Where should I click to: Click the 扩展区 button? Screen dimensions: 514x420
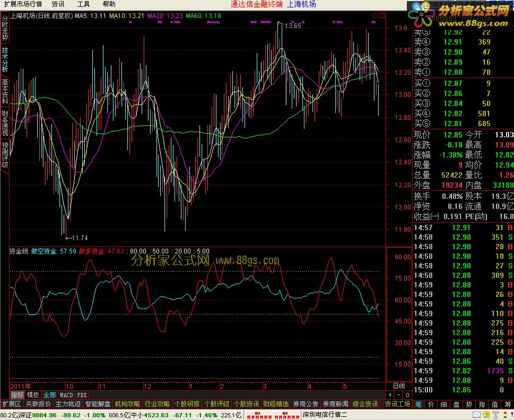coord(12,404)
